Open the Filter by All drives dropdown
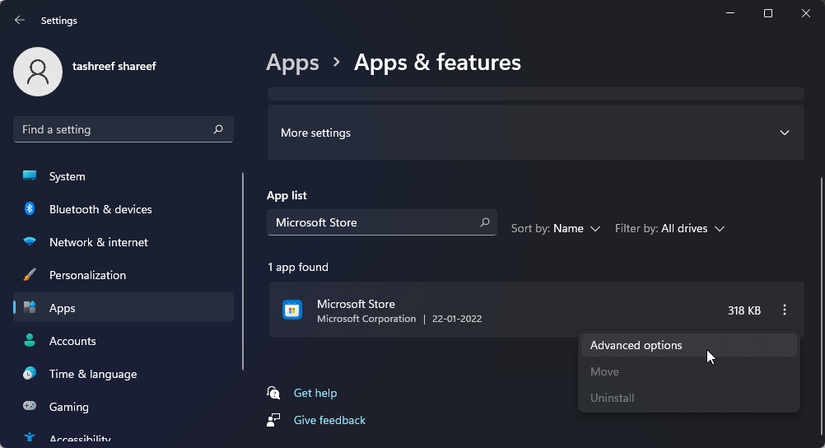The height and width of the screenshot is (448, 825). tap(670, 228)
